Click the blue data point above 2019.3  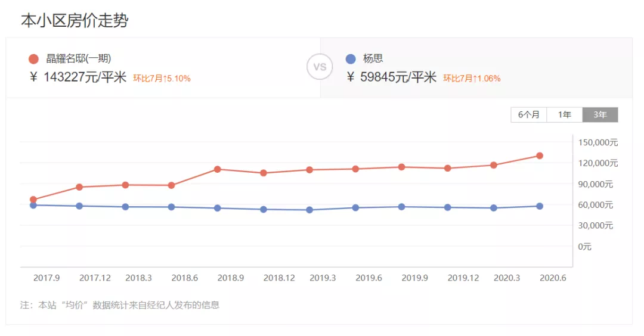coord(309,210)
